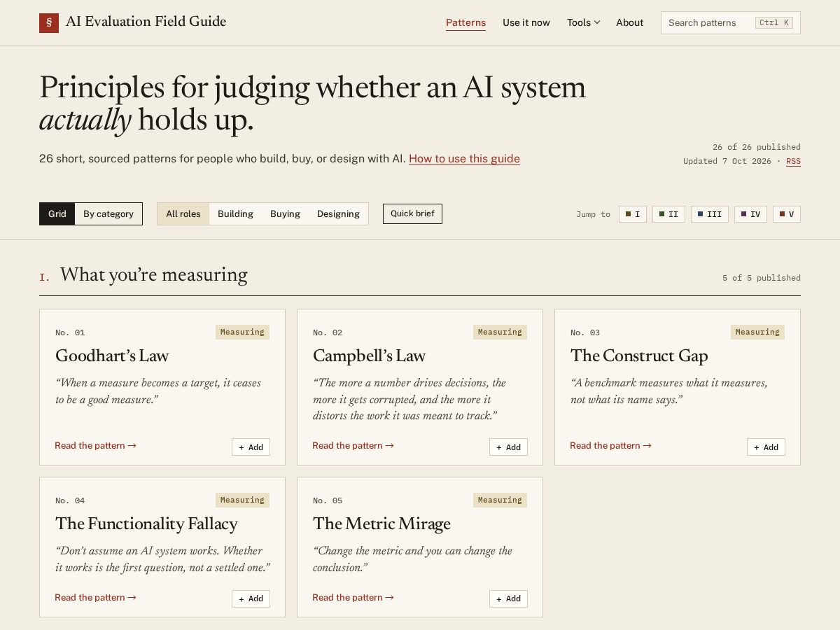Jump to section V
Screen dimensions: 840x630
click(x=787, y=214)
